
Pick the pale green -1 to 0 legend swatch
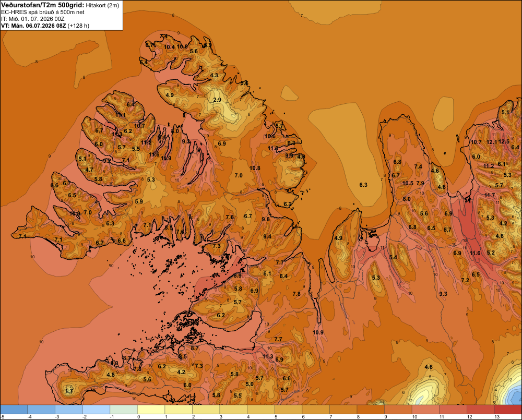pyautogui.click(x=124, y=410)
